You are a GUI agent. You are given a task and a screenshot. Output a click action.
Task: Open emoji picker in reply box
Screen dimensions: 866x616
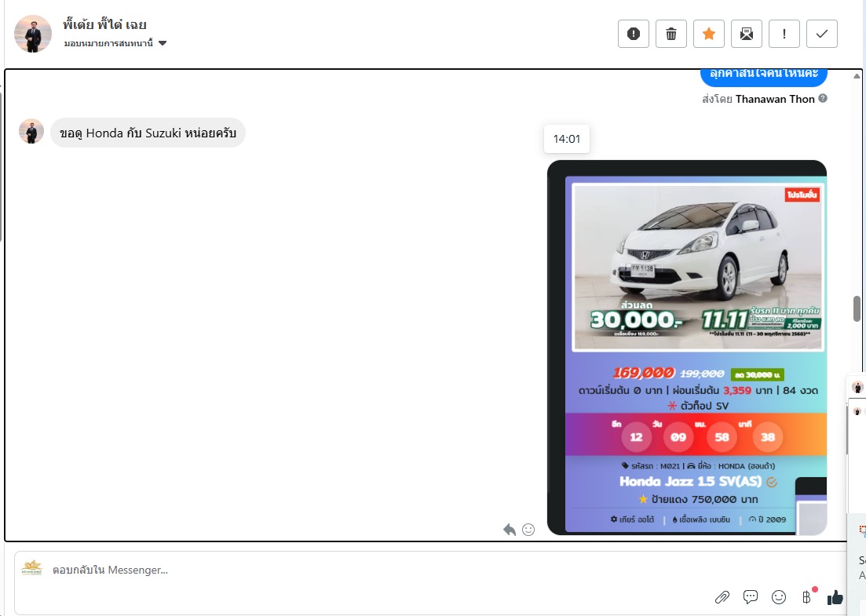point(779,596)
